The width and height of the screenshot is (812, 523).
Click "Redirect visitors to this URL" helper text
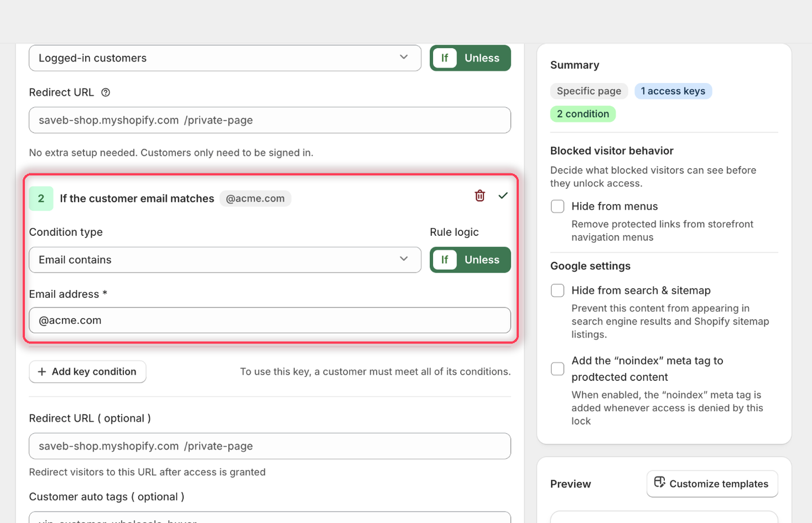tap(147, 472)
